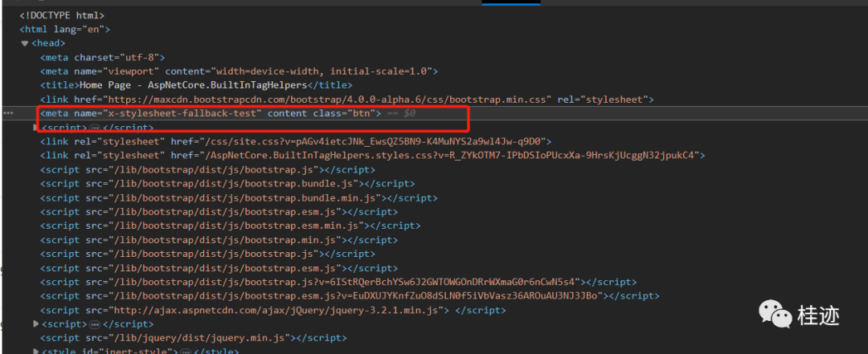868x354 pixels.
Task: Expand the script node below jquery-3.2.1.min.js
Action: [x=36, y=324]
